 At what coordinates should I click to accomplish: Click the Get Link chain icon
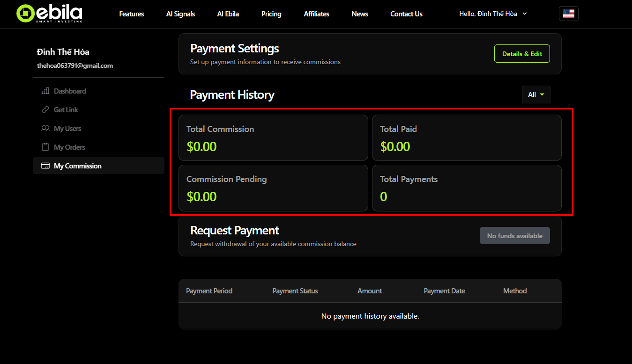coord(45,110)
